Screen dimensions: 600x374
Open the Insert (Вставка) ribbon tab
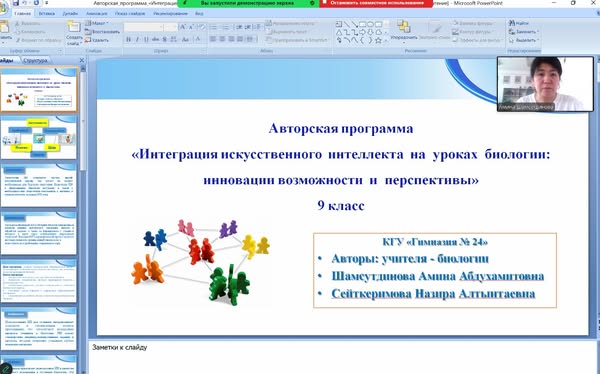[x=47, y=13]
